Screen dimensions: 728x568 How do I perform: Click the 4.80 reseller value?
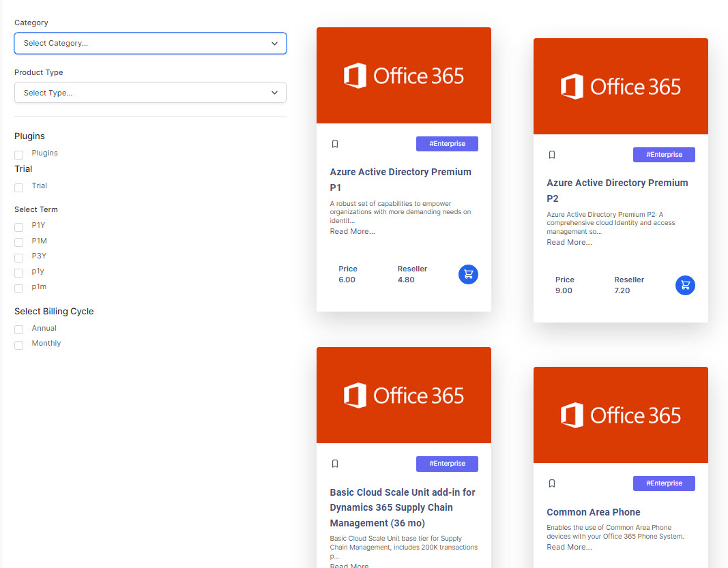pyautogui.click(x=406, y=280)
